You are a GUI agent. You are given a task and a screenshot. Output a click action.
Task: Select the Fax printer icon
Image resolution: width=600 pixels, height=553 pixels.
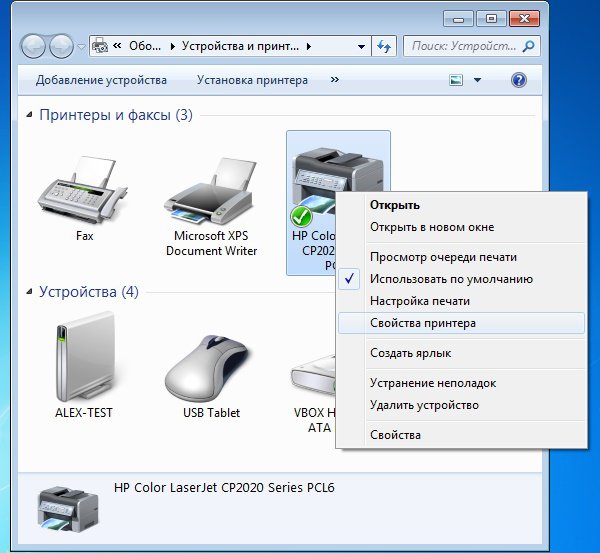[x=82, y=191]
